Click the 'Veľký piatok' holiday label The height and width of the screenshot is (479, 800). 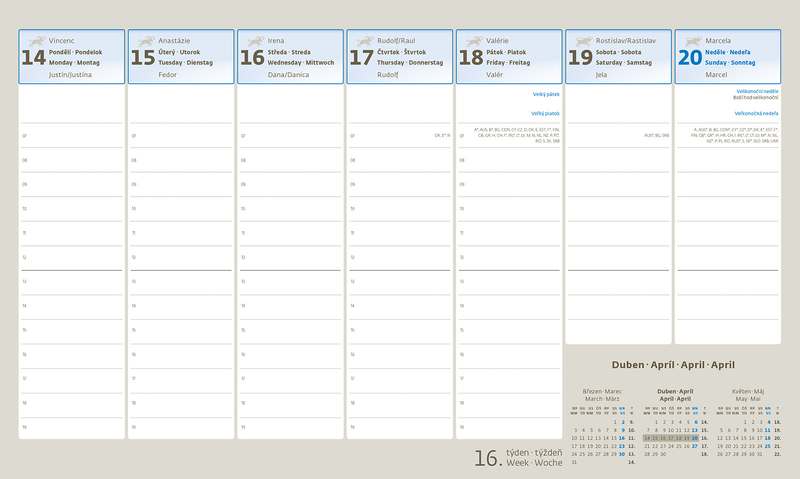(544, 113)
